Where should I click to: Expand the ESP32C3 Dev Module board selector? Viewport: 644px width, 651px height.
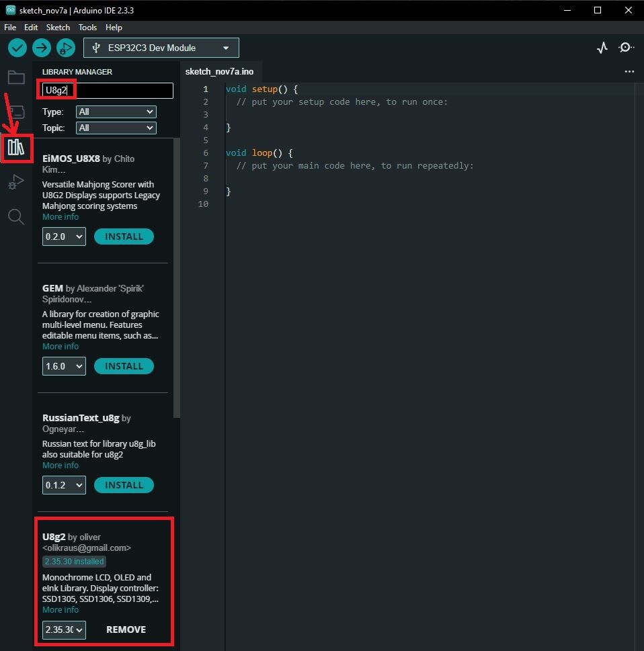tap(161, 48)
